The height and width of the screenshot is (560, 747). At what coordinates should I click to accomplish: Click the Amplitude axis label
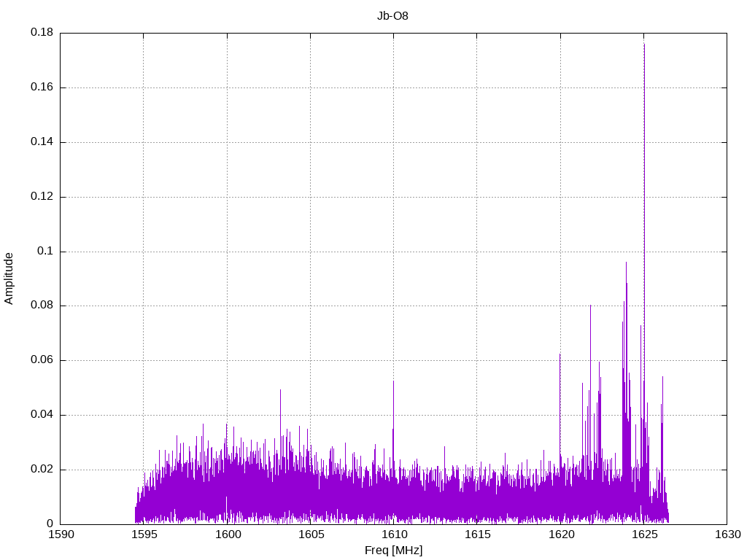coord(9,279)
